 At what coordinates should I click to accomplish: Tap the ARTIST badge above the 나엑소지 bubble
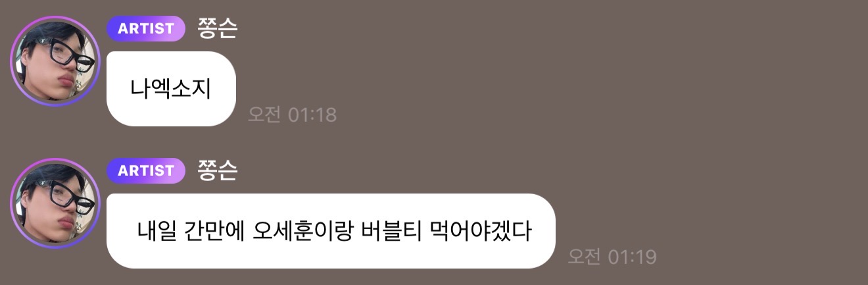(x=146, y=28)
